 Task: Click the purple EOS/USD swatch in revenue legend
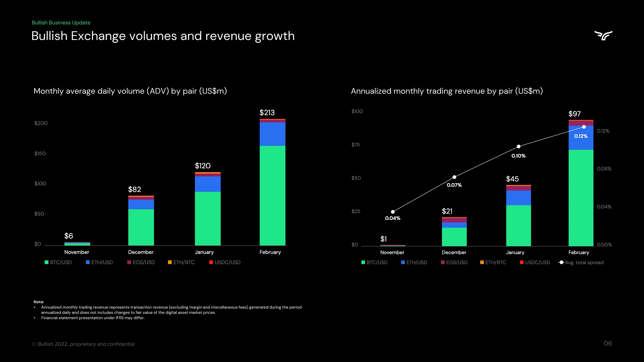pyautogui.click(x=443, y=262)
